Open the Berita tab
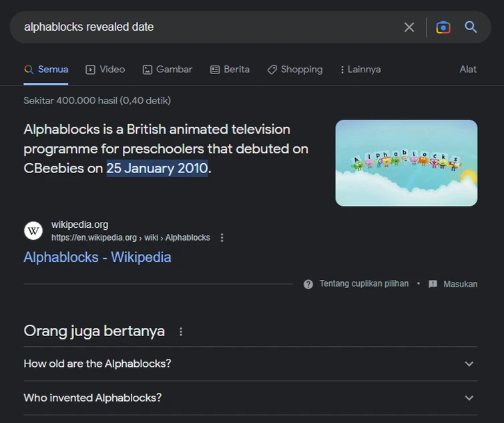 click(230, 69)
